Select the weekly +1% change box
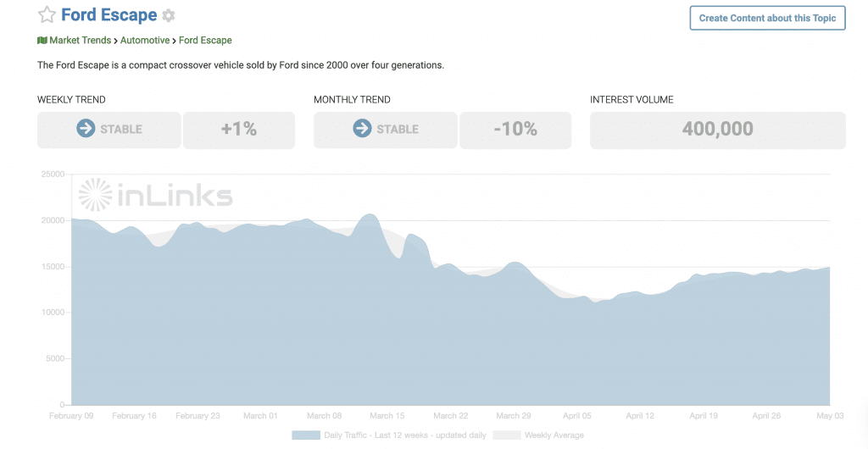Viewport: 868px width, 449px height. 239,130
